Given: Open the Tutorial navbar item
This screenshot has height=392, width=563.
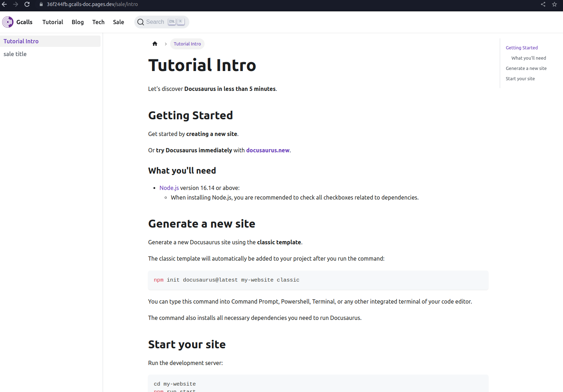Looking at the screenshot, I should [x=53, y=22].
